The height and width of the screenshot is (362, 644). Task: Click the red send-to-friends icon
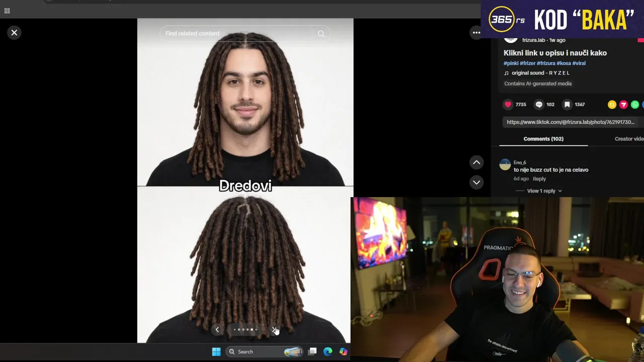click(x=623, y=105)
